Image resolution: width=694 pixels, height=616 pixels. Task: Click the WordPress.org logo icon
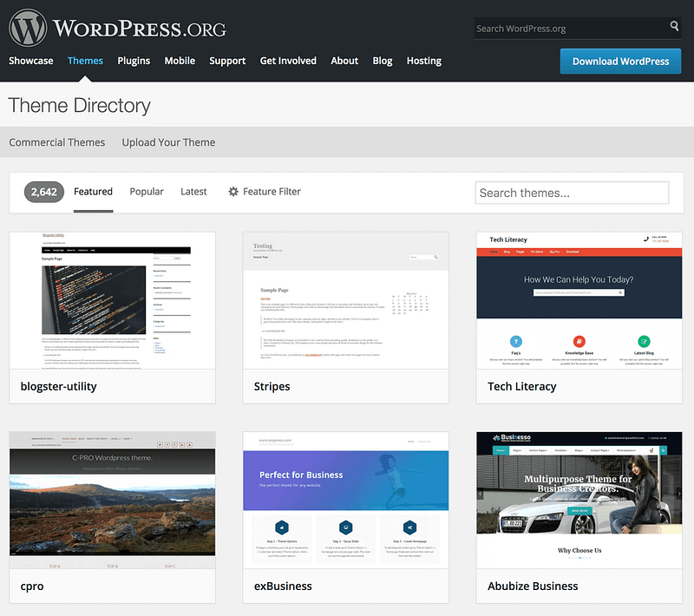click(x=27, y=26)
